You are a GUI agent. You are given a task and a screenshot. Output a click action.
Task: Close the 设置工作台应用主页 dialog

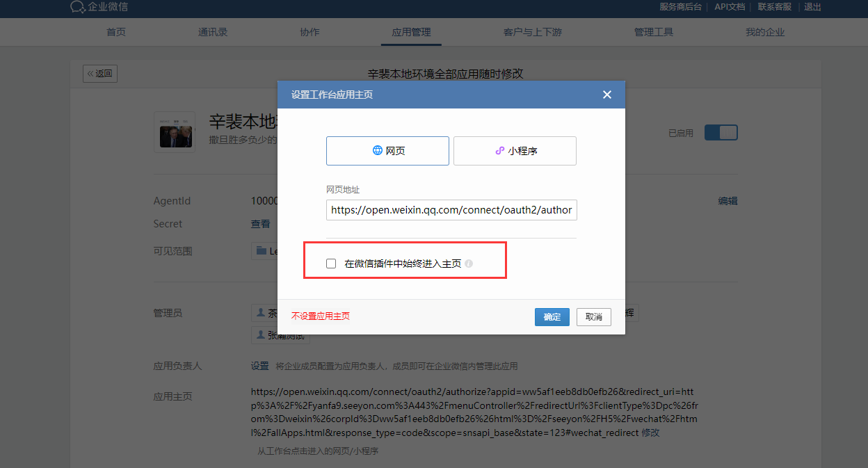[607, 95]
